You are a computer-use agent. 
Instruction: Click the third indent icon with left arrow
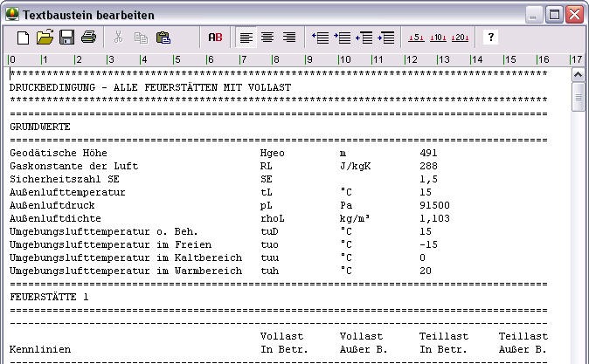coord(364,38)
